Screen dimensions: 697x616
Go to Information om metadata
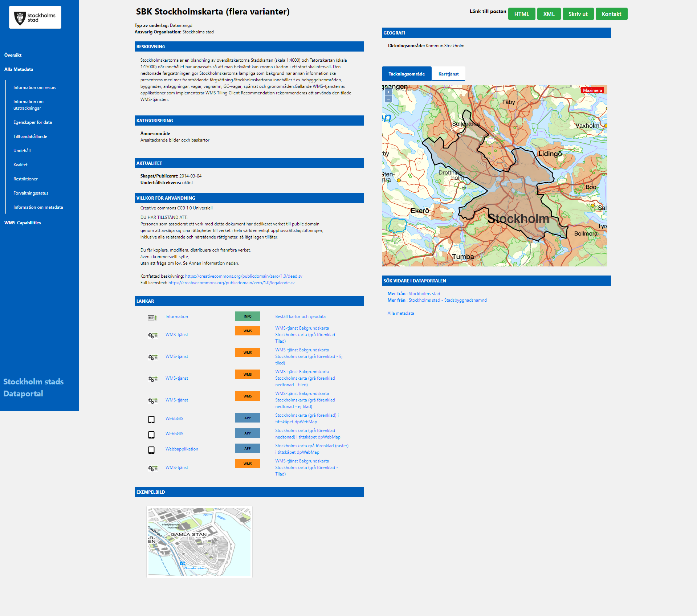(38, 207)
